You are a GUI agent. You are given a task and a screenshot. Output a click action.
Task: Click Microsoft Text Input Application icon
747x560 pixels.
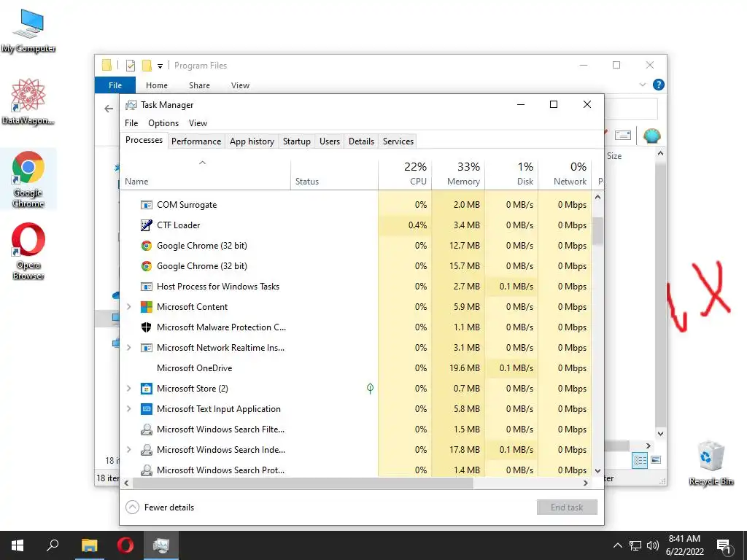146,409
